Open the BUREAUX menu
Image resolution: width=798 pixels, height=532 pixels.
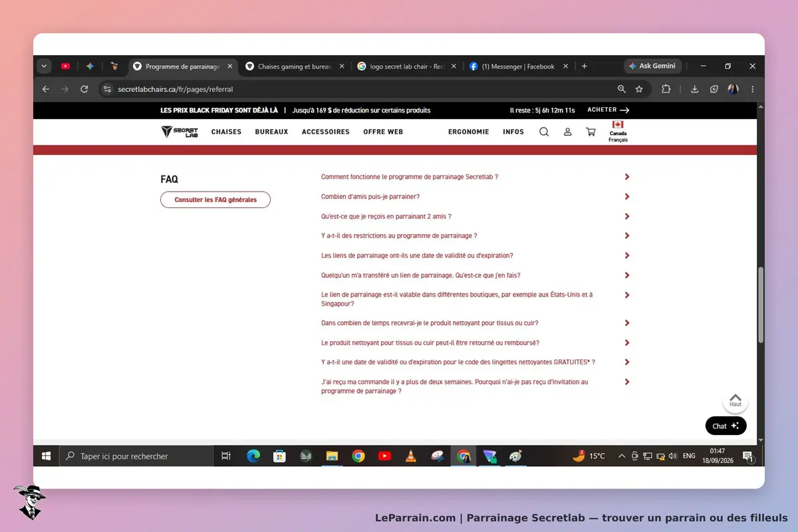[271, 132]
